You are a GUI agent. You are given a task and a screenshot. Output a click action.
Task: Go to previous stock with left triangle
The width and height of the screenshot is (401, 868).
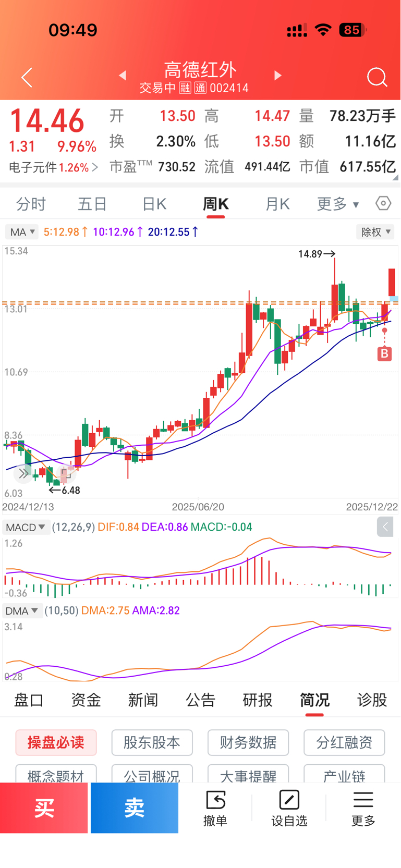(123, 76)
